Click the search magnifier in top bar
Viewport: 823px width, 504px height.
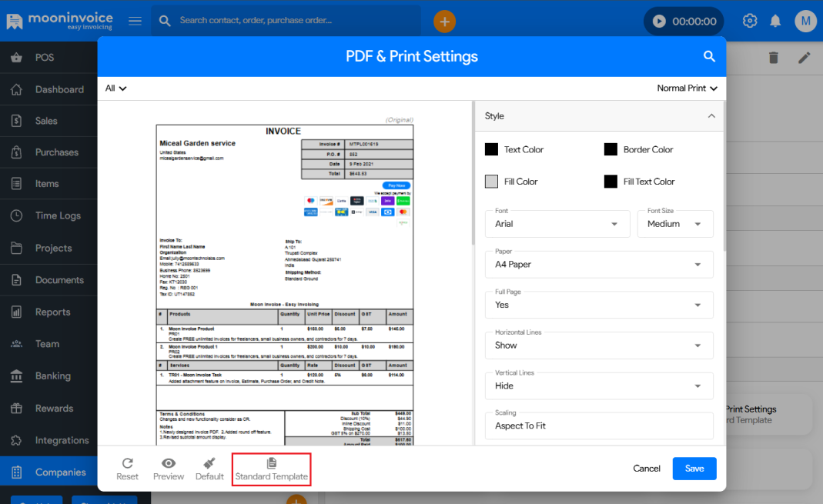coord(165,21)
